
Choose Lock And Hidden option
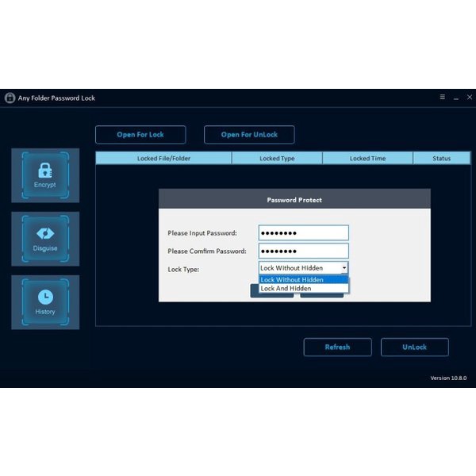pos(304,289)
